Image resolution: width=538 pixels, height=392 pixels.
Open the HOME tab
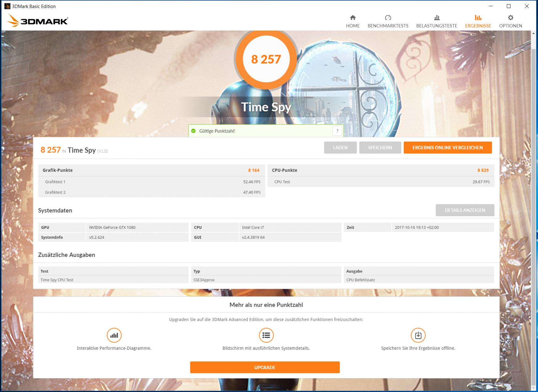point(353,21)
